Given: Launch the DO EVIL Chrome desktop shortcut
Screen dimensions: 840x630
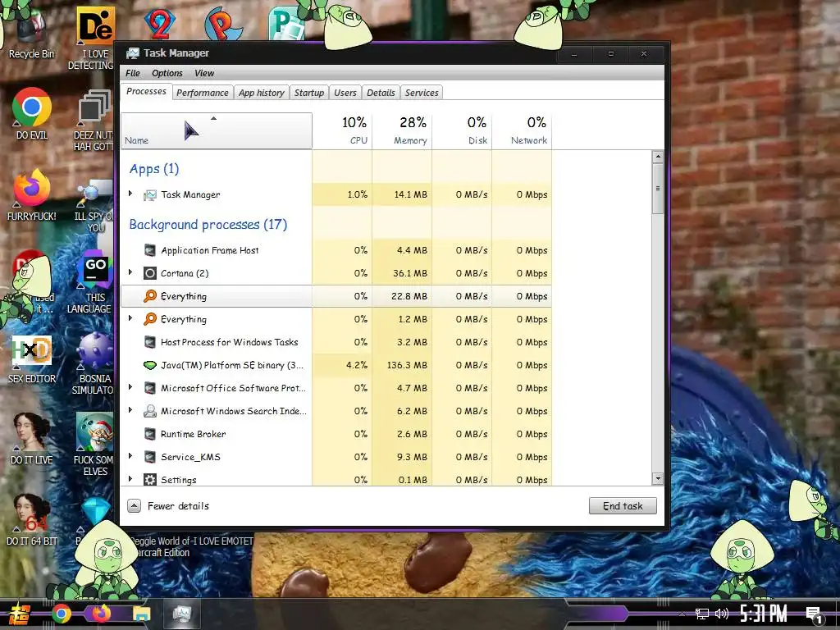Looking at the screenshot, I should [x=32, y=113].
